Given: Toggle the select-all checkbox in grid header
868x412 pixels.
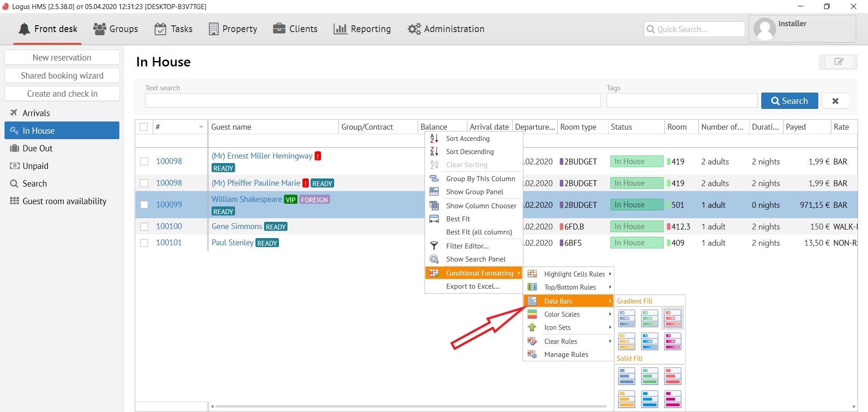Looking at the screenshot, I should coord(144,127).
